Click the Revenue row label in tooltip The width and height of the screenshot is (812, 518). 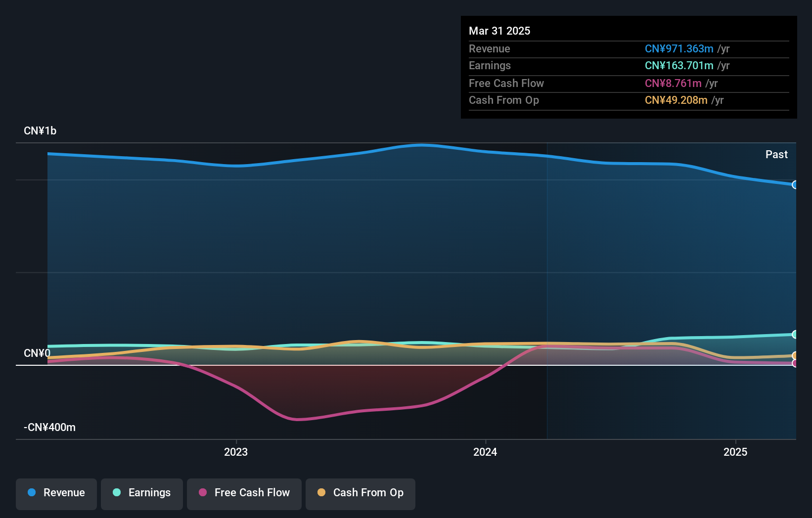pyautogui.click(x=490, y=49)
